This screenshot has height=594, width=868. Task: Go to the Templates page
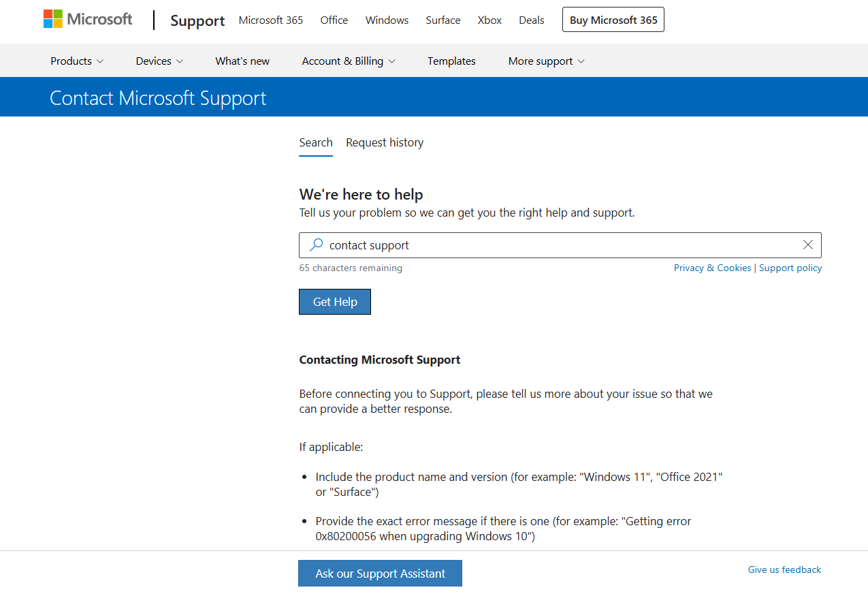[451, 61]
